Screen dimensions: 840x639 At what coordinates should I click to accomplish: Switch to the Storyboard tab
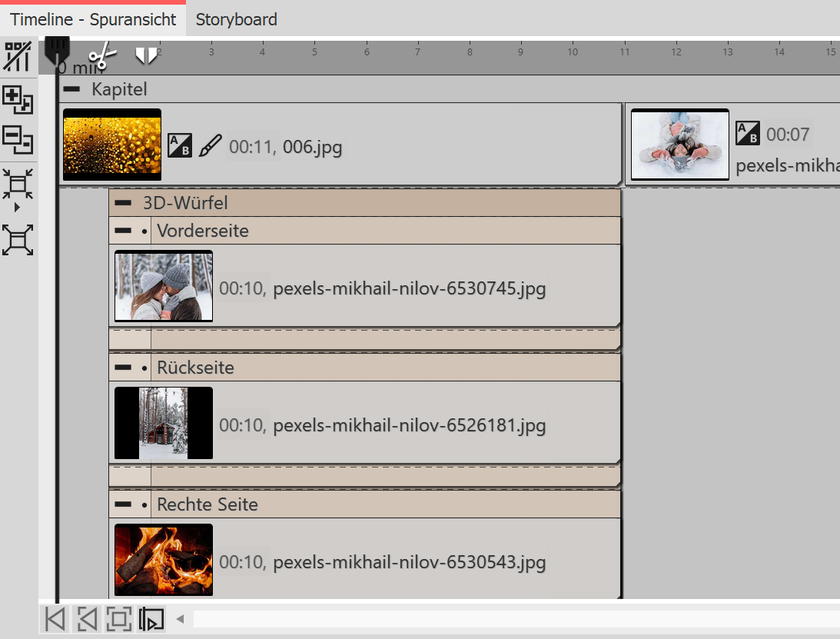click(236, 20)
